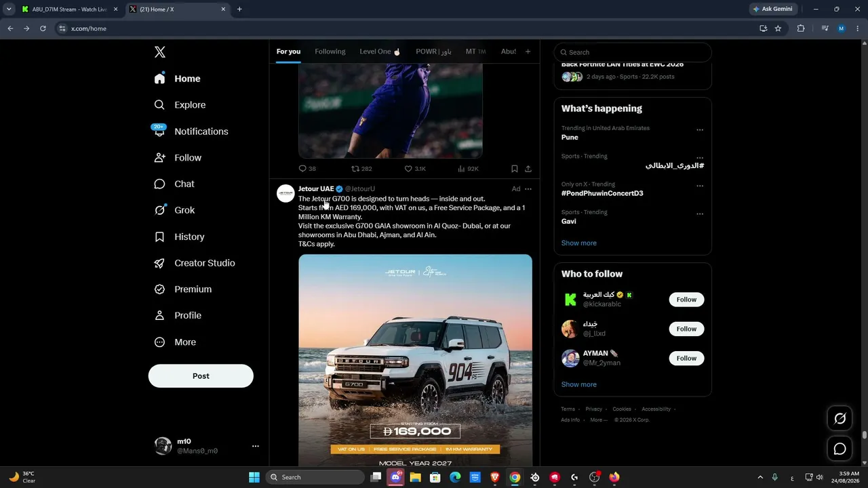Open Discord from the Windows taskbar
The height and width of the screenshot is (488, 868).
pos(395,477)
